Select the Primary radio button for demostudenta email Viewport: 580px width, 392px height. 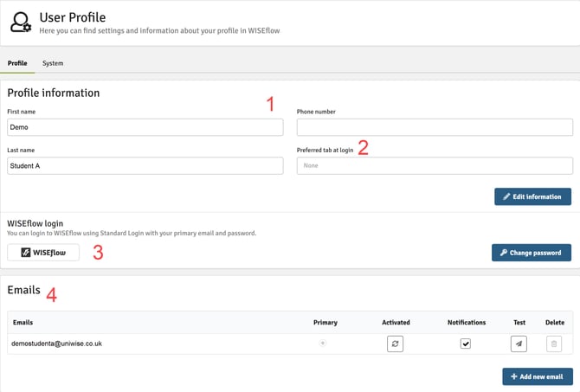(323, 344)
